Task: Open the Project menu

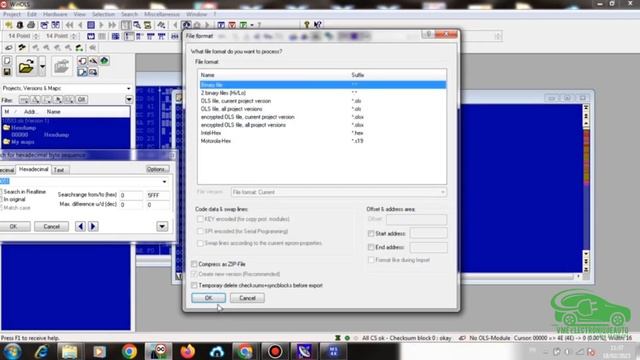Action: 11,14
